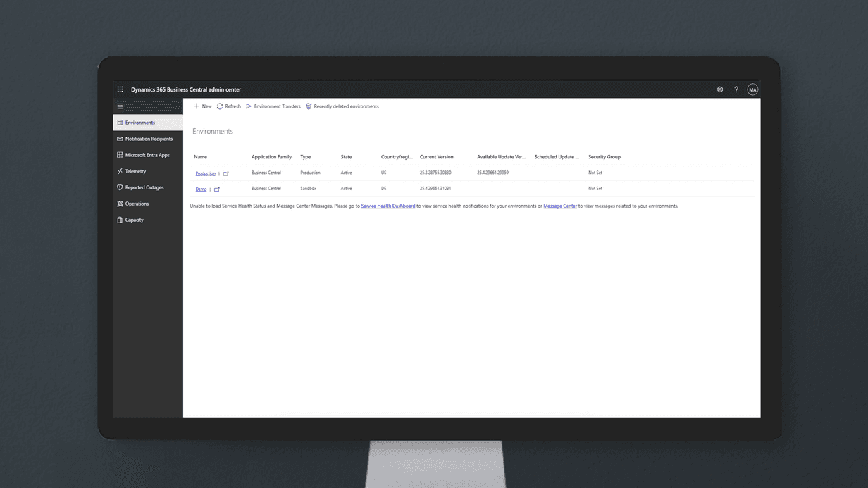Sort by Current Version column header
Viewport: 868px width, 488px height.
coord(436,157)
